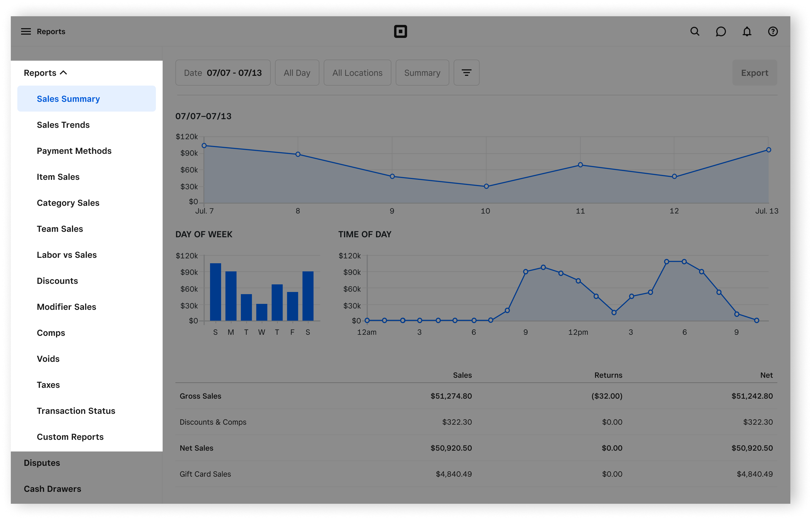Open the All Day time dropdown
Screen dimensions: 812x520
(x=297, y=73)
